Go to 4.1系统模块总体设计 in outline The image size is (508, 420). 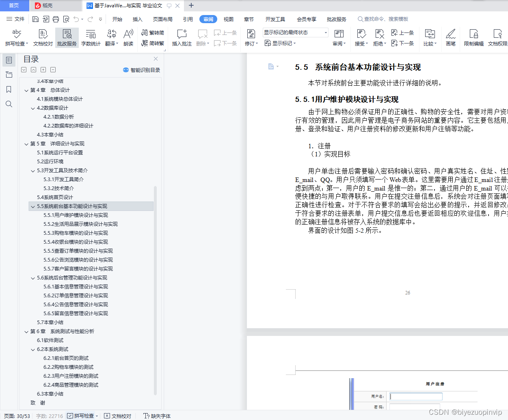point(60,99)
